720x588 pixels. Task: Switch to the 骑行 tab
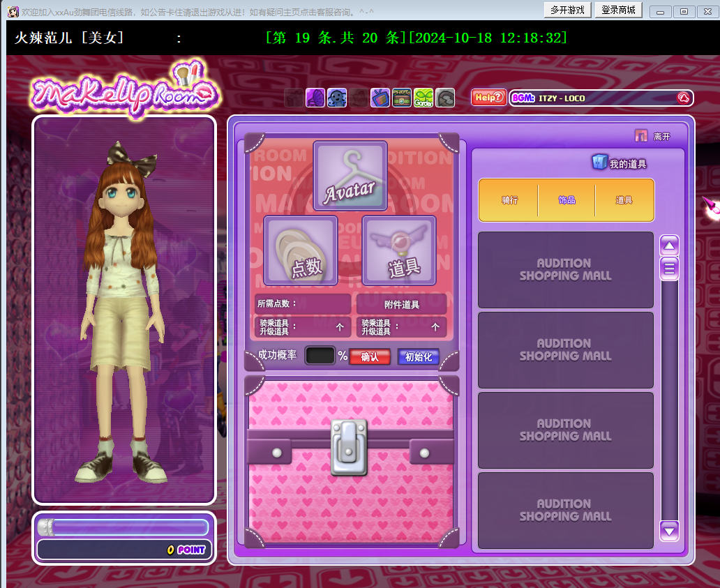[509, 200]
